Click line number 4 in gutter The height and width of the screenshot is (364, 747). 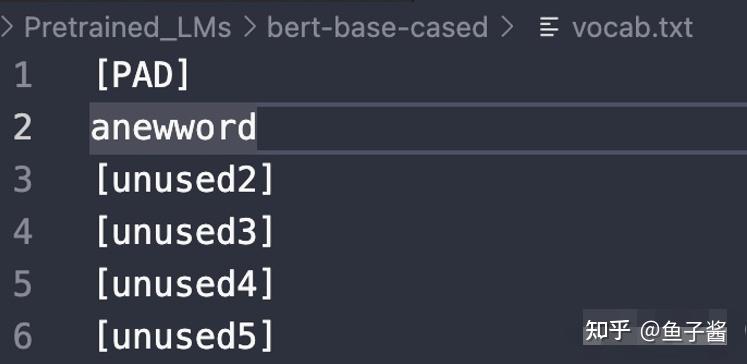(x=23, y=232)
